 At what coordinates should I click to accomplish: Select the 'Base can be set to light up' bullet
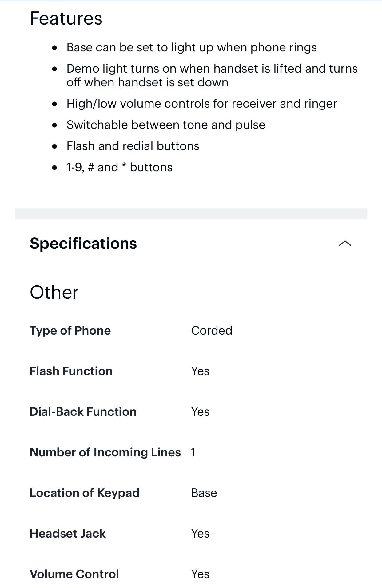tap(191, 48)
